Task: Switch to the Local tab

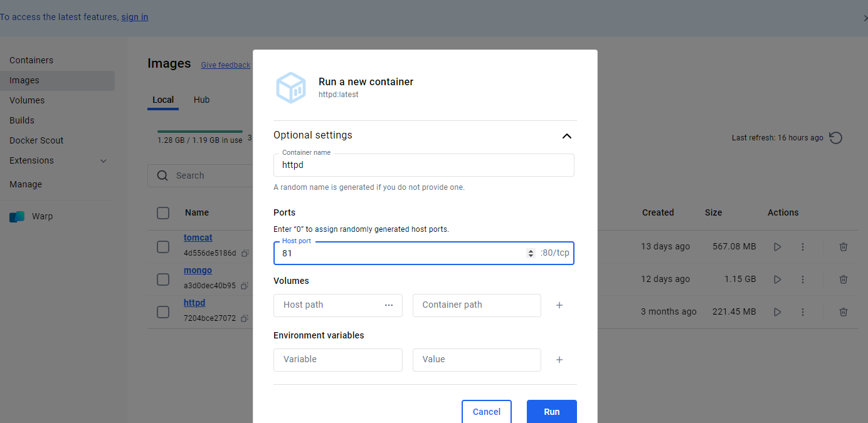Action: point(163,100)
